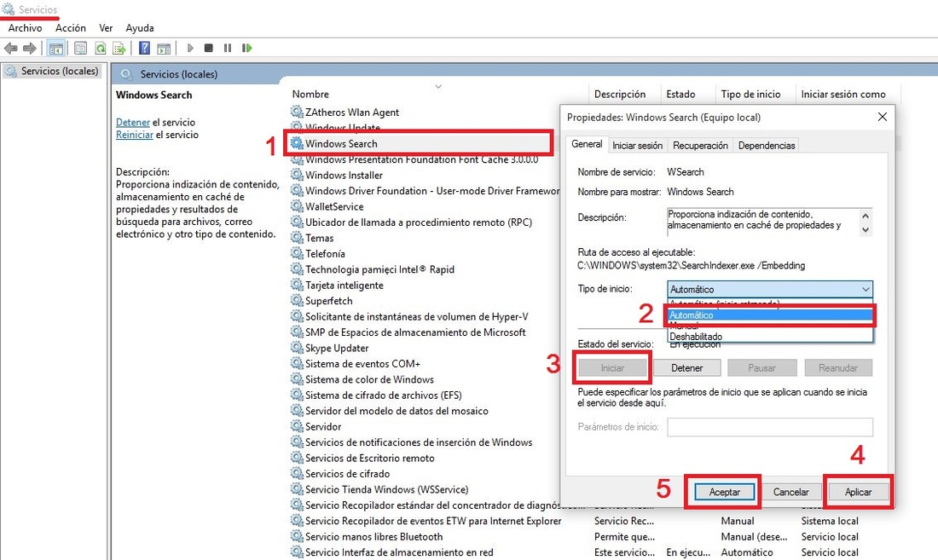Click the Stop service square icon
This screenshot has width=938, height=560.
pyautogui.click(x=209, y=48)
